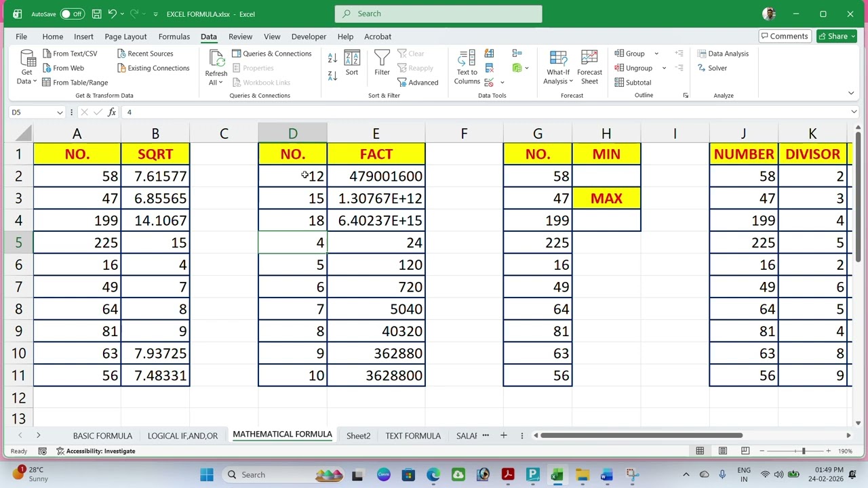Viewport: 868px width, 488px height.
Task: Sort Z to A descending
Action: pyautogui.click(x=332, y=75)
